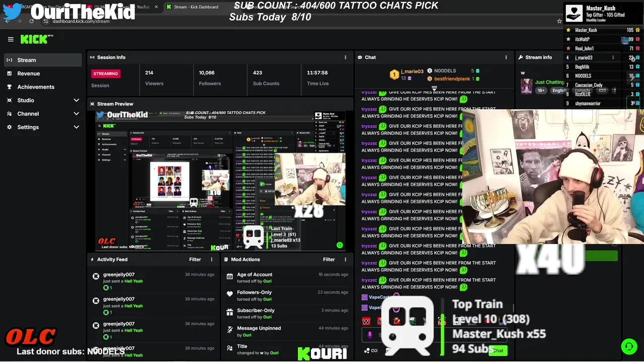Click the channel points icon below chat input
This screenshot has width=644, height=362.
pos(367,351)
